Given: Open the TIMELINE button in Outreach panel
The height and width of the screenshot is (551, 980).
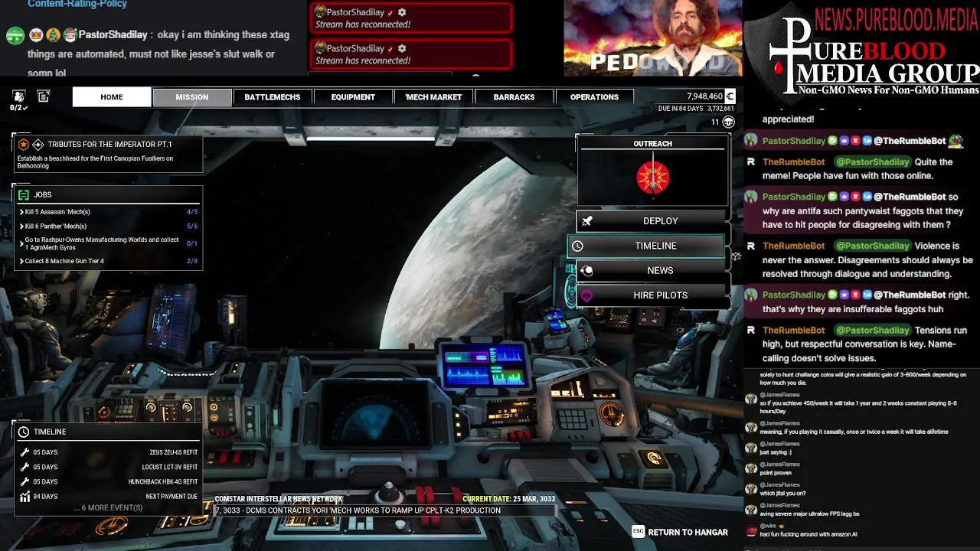Looking at the screenshot, I should point(646,246).
